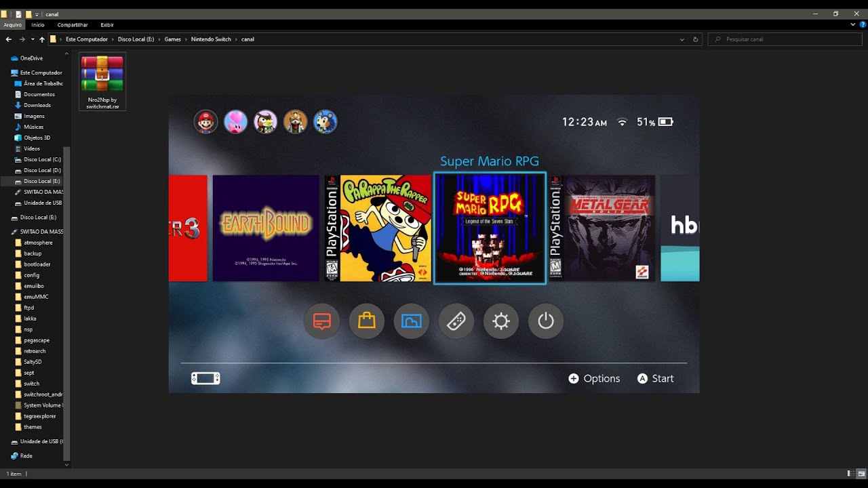Click the Explorer forward arrow
The height and width of the screenshot is (488, 868).
click(22, 39)
